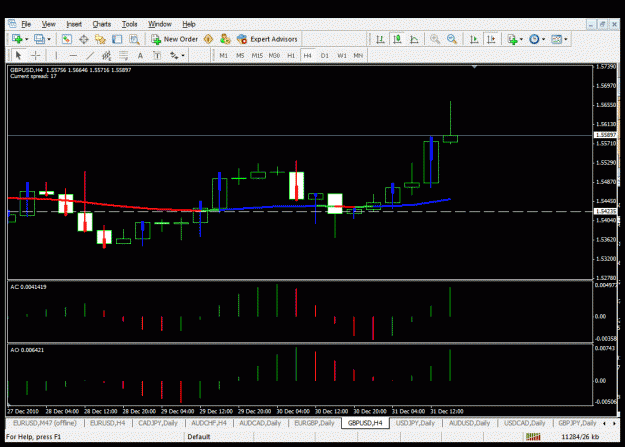Switch to the AUDCHF,H4 chart tab
The height and width of the screenshot is (447, 625).
click(209, 423)
